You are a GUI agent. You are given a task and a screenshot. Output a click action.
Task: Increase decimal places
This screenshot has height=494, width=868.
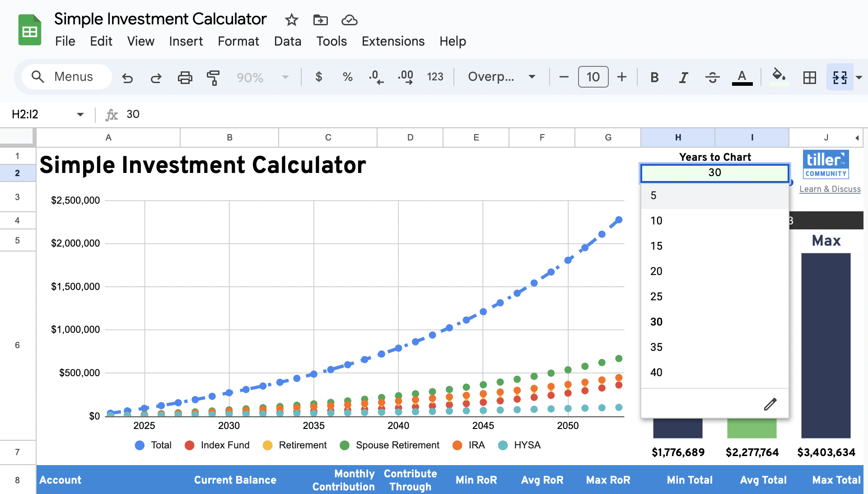(x=406, y=77)
